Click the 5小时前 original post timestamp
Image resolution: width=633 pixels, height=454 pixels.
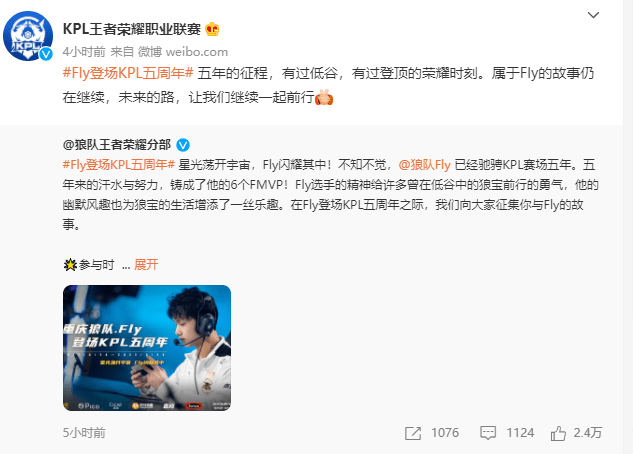[x=84, y=433]
